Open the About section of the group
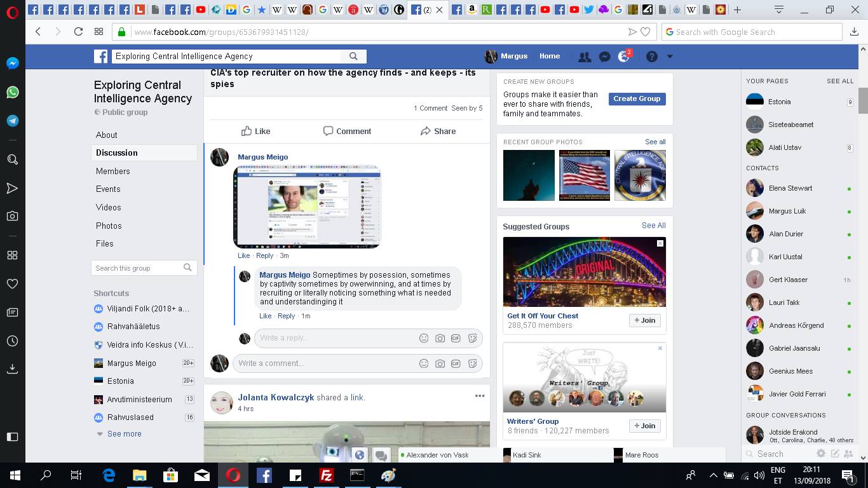 tap(107, 135)
